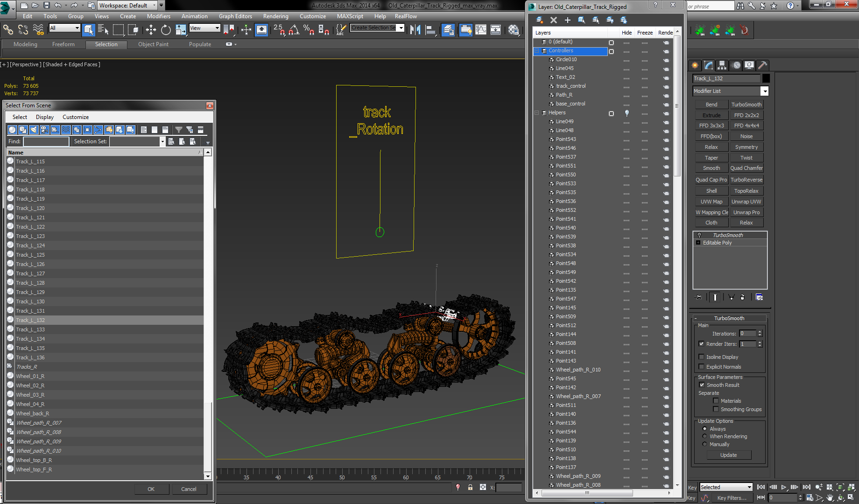Screen dimensions: 859x504
Task: Check Separate by Materials checkbox
Action: coord(716,401)
